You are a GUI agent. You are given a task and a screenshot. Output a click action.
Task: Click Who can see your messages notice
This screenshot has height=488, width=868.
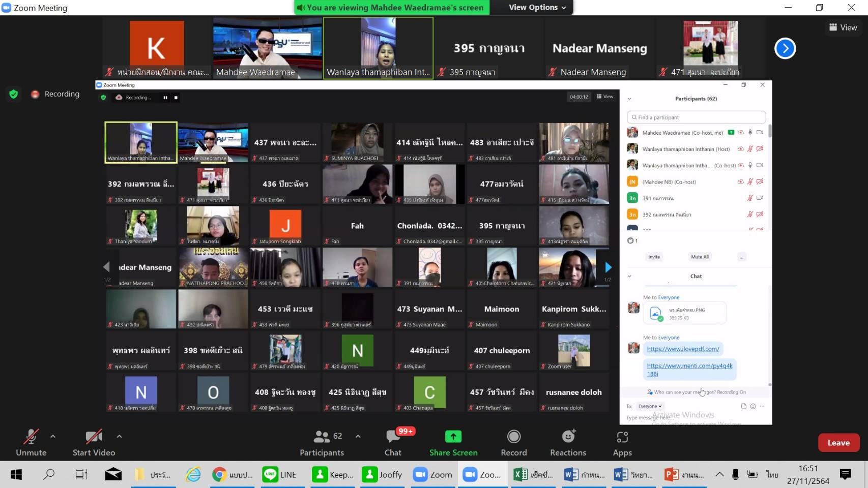(696, 392)
